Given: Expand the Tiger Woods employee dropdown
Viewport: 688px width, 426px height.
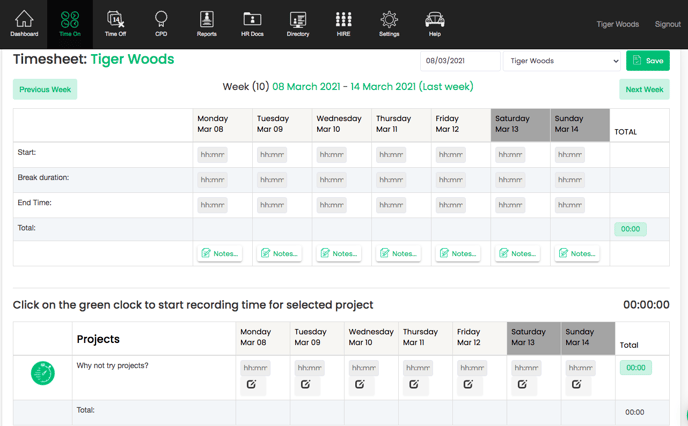Looking at the screenshot, I should (563, 61).
